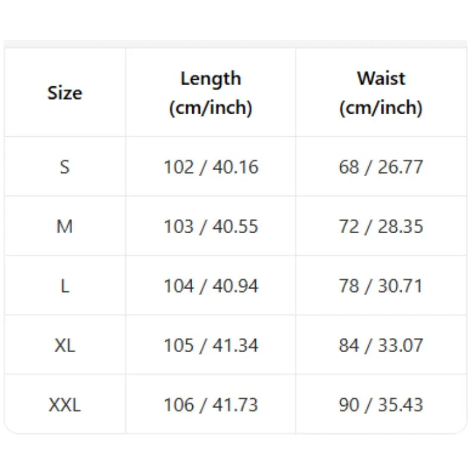Select the S size cell
Image resolution: width=476 pixels, height=476 pixels.
coord(65,167)
